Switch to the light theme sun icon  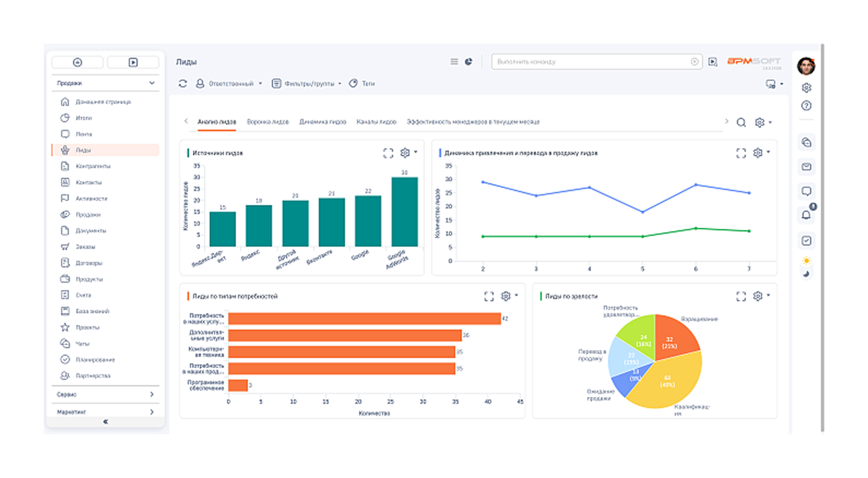tap(806, 261)
